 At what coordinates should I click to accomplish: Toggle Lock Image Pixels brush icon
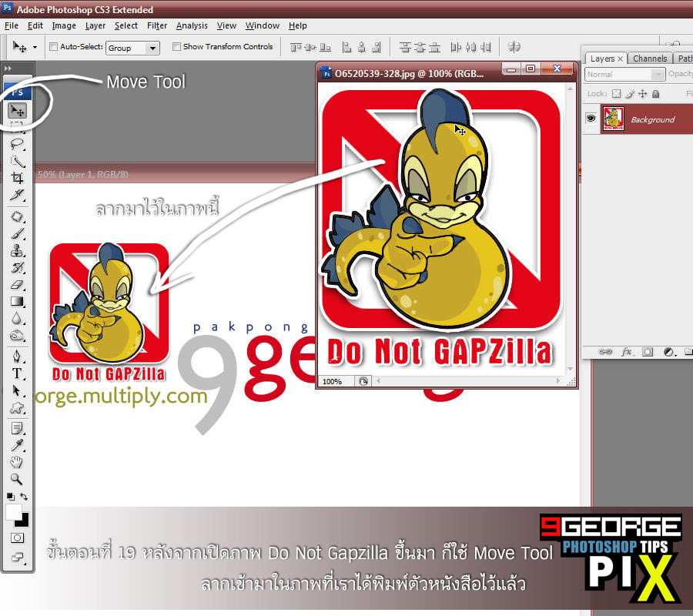(x=630, y=94)
